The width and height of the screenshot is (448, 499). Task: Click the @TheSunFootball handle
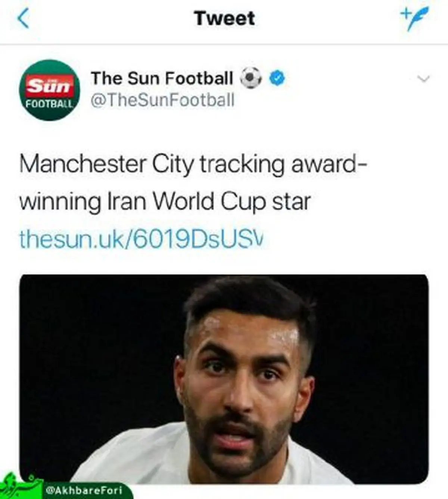(163, 100)
